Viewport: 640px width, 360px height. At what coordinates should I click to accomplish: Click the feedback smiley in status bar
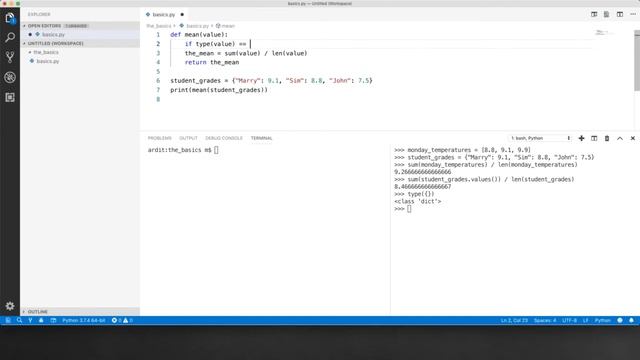[620, 320]
